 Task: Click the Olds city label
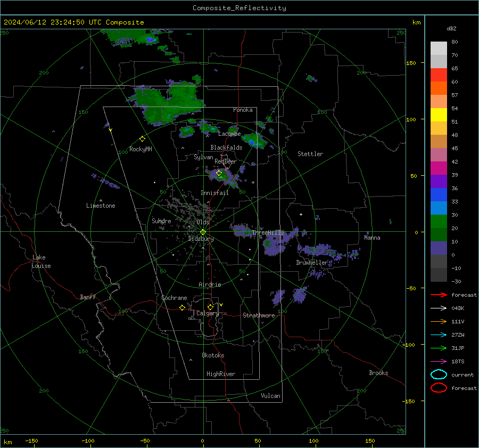(x=203, y=222)
